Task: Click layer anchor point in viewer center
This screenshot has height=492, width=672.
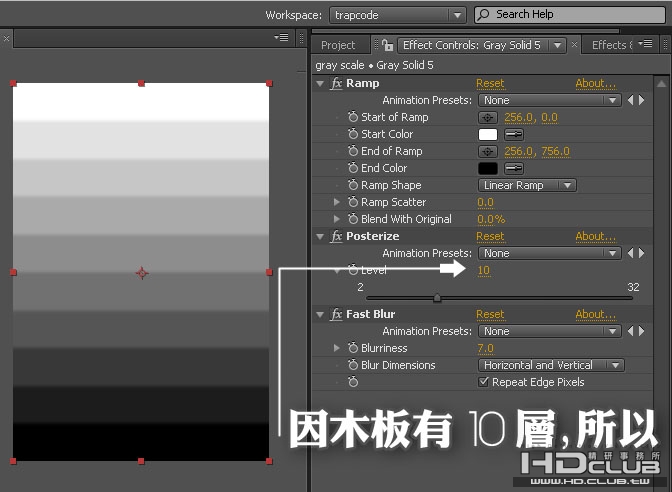Action: click(x=142, y=273)
